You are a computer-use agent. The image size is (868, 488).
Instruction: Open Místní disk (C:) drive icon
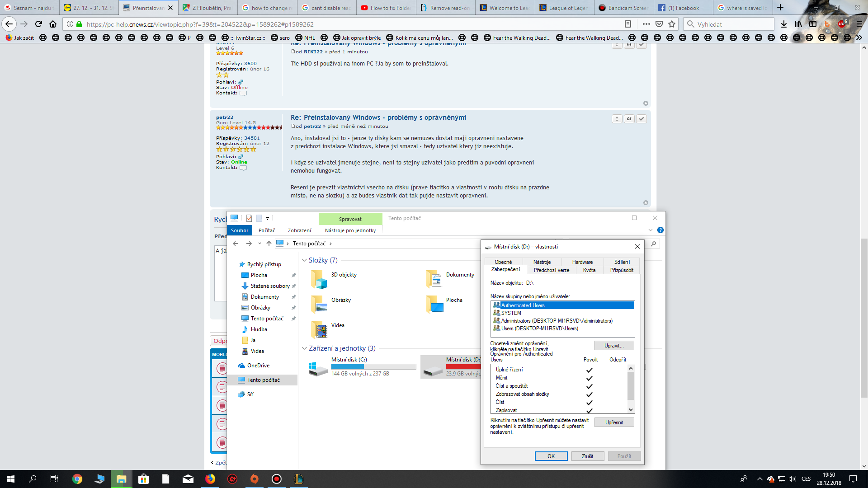[x=318, y=368]
